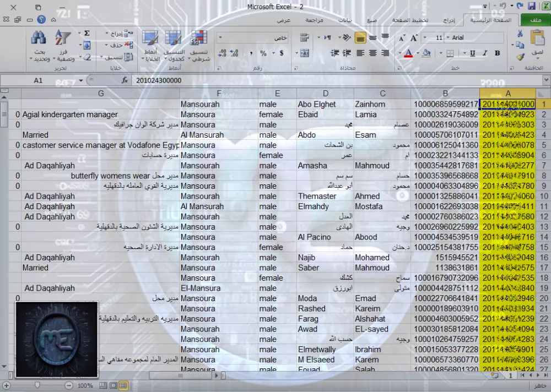Viewport: 551px width, 392px height.
Task: Select the Italic formatting icon
Action: tap(485, 53)
